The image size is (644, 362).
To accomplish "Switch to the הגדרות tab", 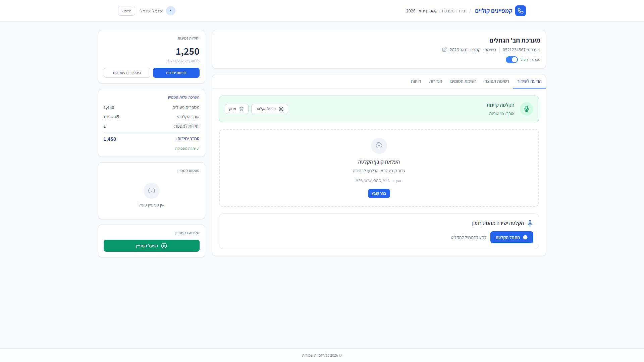I will point(435,81).
